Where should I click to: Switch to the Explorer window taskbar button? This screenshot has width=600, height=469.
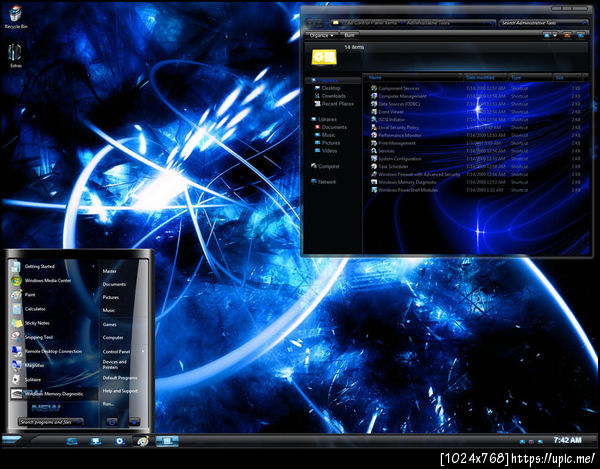tap(167, 441)
